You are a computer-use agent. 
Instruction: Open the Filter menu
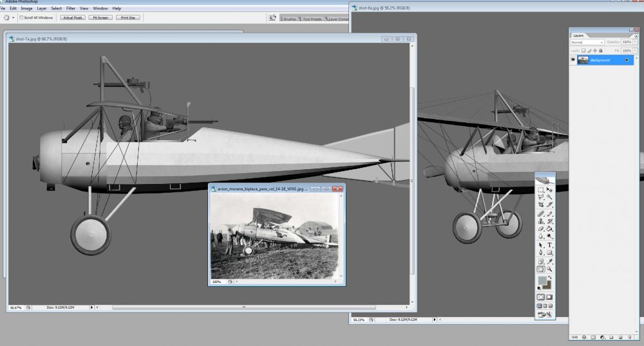(71, 8)
